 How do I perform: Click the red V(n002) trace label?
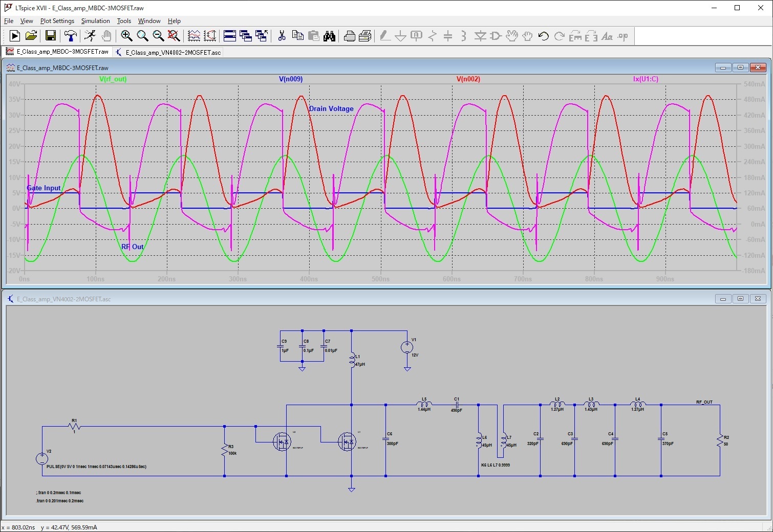[x=468, y=79]
